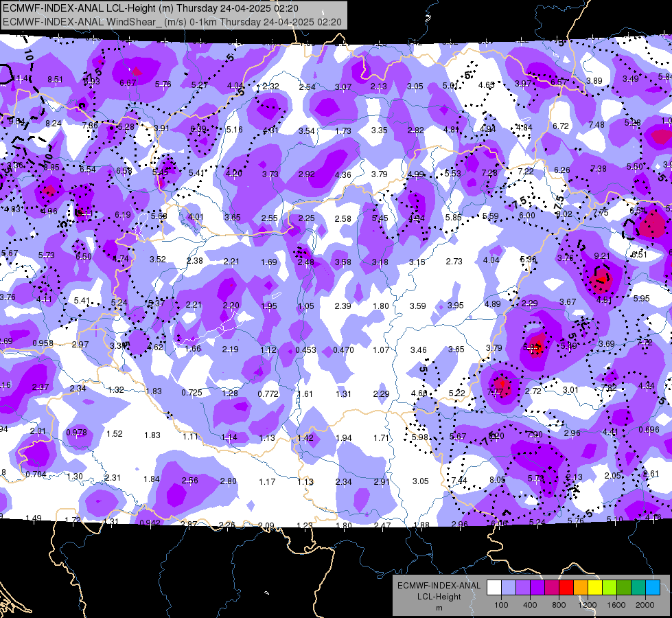Click the wind shear value 8.85
Viewport: 672px width, 618px height.
[51, 168]
